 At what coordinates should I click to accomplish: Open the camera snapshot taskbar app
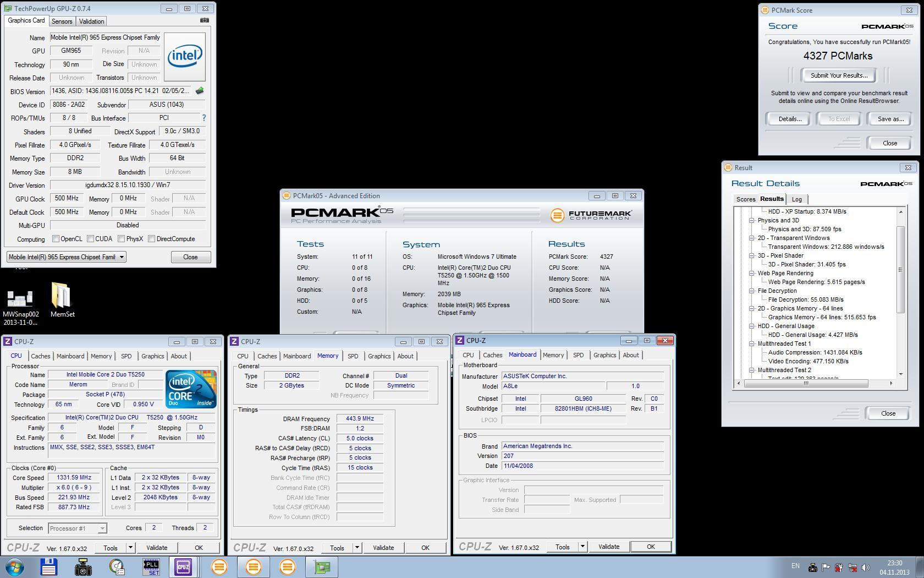83,567
